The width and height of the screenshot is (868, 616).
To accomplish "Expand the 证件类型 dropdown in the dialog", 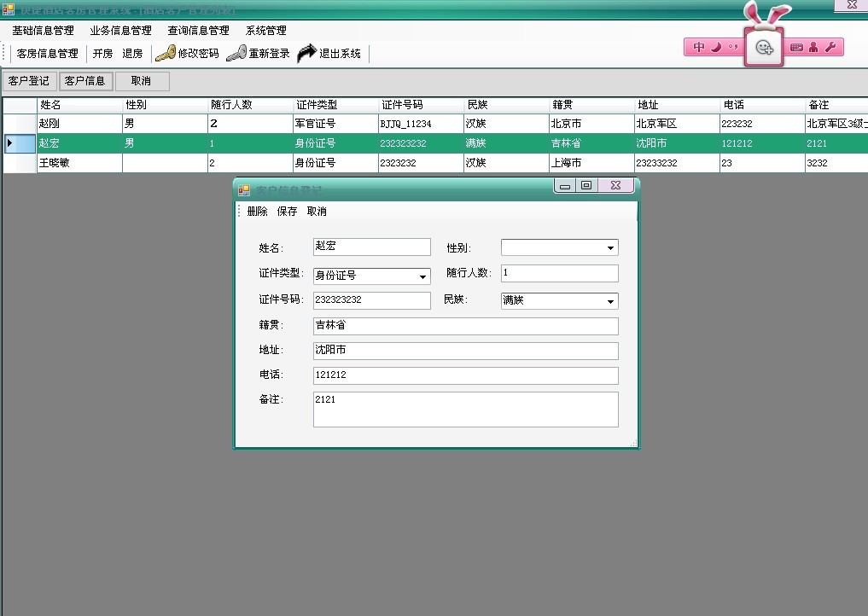I will [x=422, y=276].
